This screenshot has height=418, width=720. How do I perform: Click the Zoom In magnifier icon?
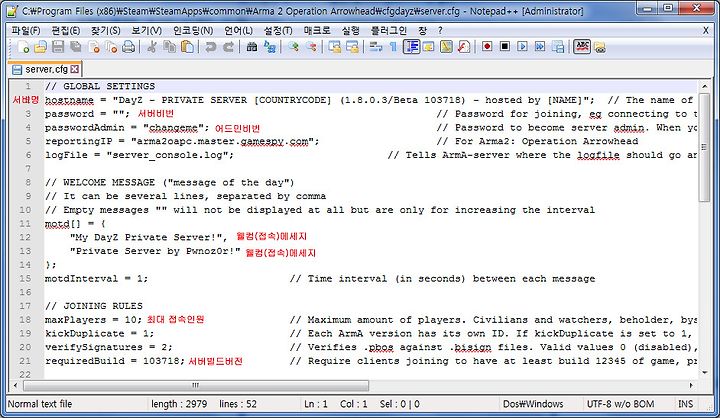click(293, 47)
